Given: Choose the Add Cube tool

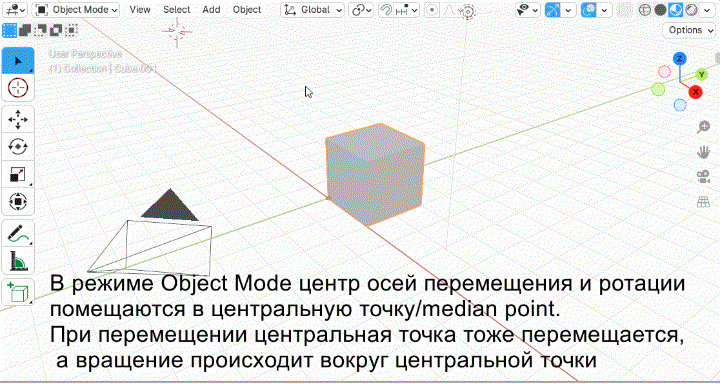Looking at the screenshot, I should coord(18,292).
